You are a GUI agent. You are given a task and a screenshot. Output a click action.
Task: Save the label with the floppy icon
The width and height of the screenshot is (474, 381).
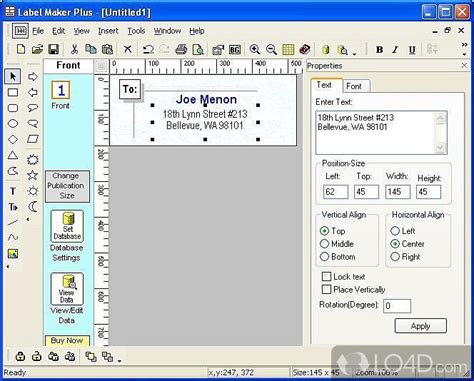[x=54, y=49]
